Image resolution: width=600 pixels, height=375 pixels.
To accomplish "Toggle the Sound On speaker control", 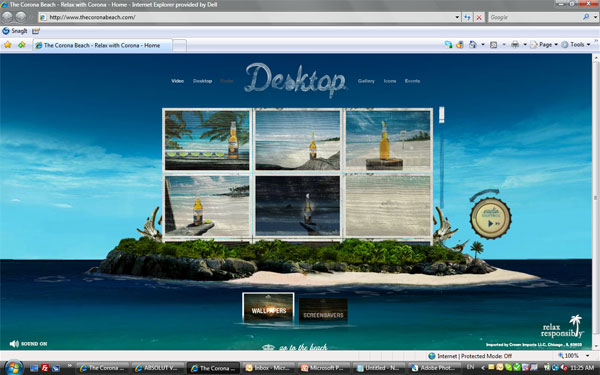I will tap(28, 344).
